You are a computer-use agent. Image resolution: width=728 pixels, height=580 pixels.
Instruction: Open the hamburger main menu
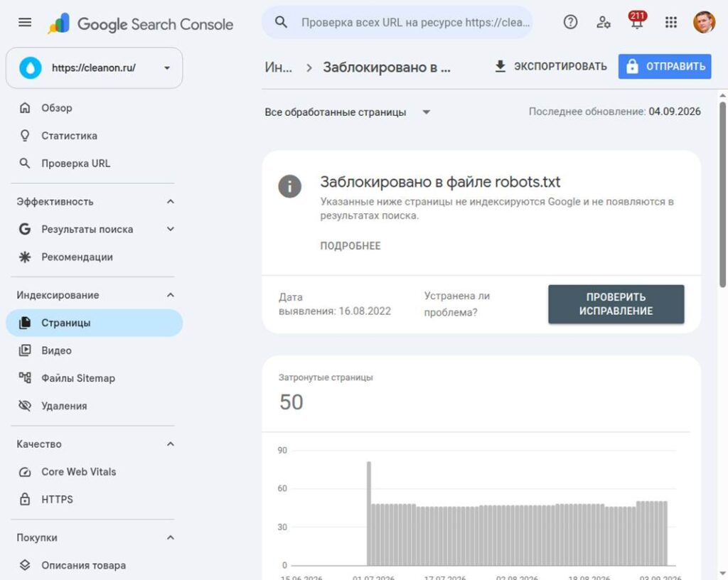[x=25, y=22]
